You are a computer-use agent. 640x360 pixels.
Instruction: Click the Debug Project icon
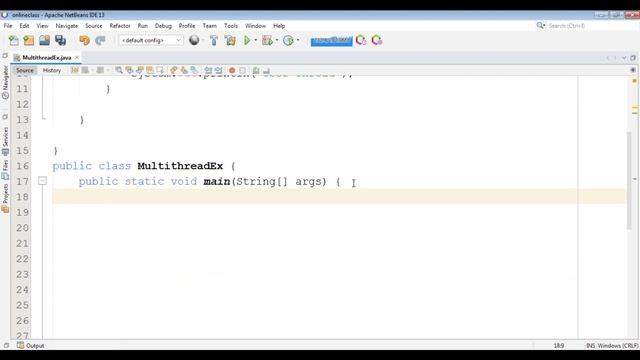267,40
